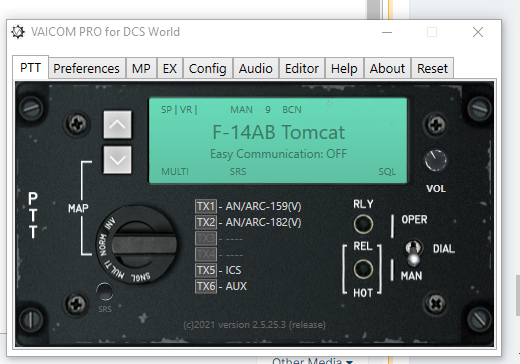The image size is (520, 364).
Task: Flip the OPER/MAN DIAL switch
Action: 414,254
